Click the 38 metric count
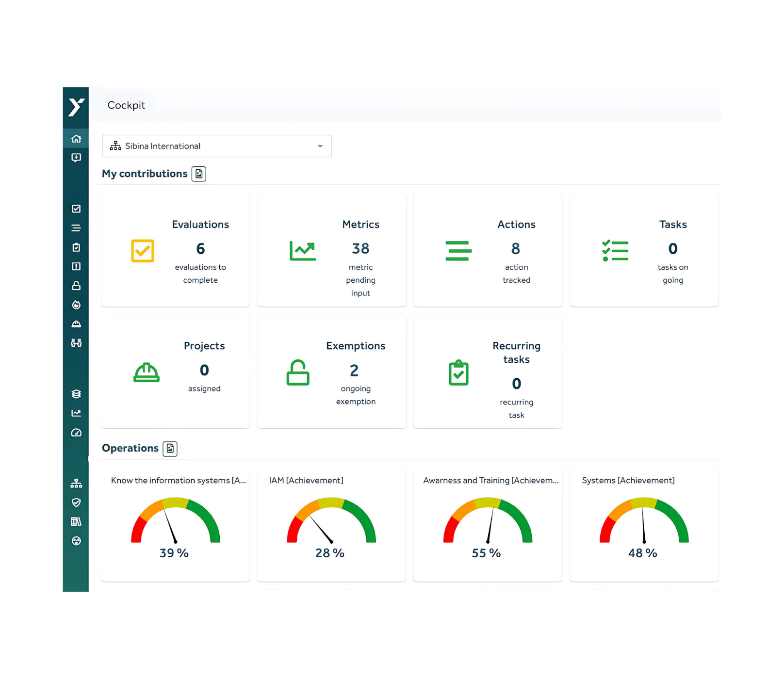The image size is (784, 679). coord(360,249)
